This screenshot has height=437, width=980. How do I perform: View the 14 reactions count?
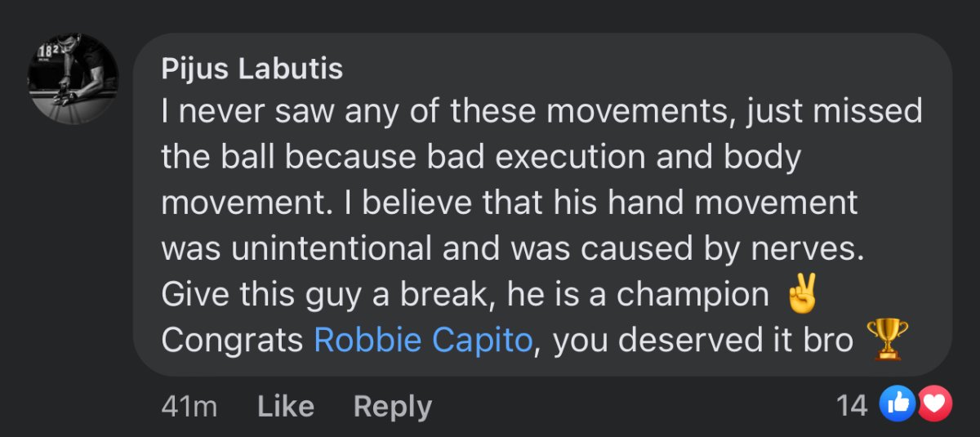852,404
